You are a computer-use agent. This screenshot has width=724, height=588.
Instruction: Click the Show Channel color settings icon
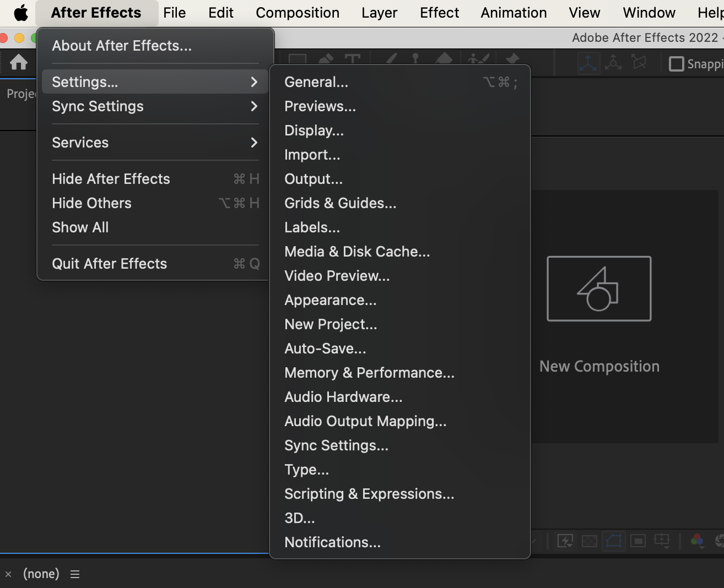[696, 541]
